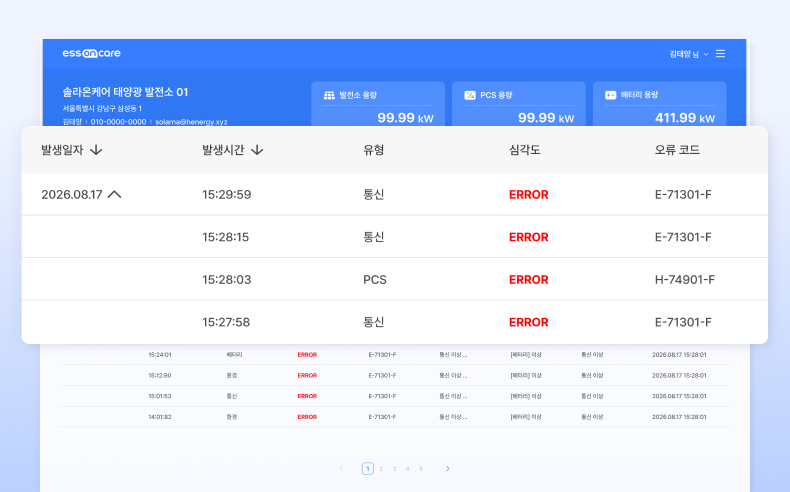Click E-71301-F in the 15:27:58 row
The height and width of the screenshot is (492, 790).
(x=683, y=322)
